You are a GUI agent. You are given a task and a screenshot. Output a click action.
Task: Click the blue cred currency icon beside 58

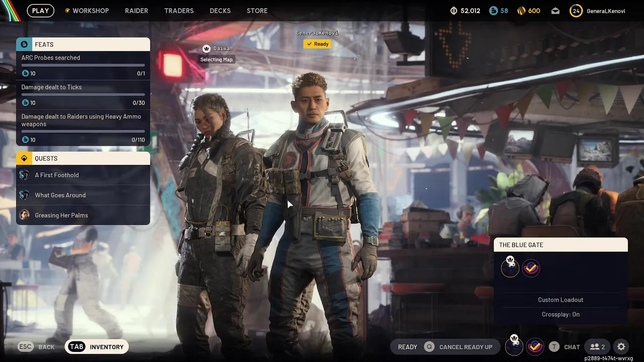pyautogui.click(x=493, y=11)
